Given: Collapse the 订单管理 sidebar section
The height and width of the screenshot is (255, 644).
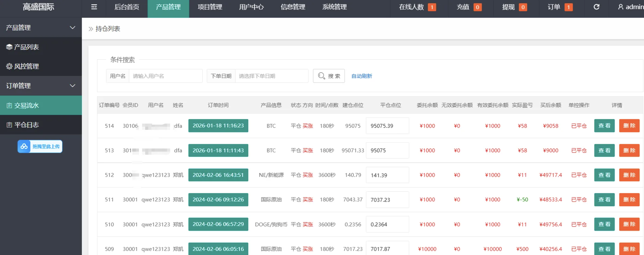Looking at the screenshot, I should click(72, 86).
